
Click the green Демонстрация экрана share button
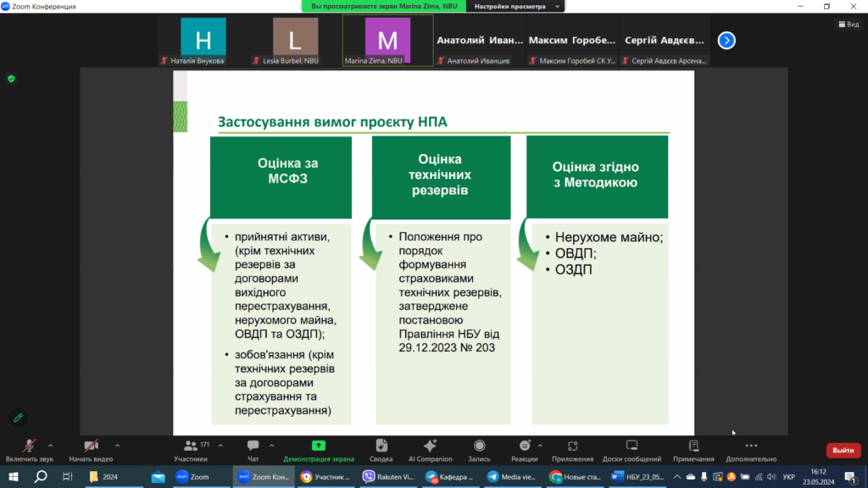click(319, 451)
